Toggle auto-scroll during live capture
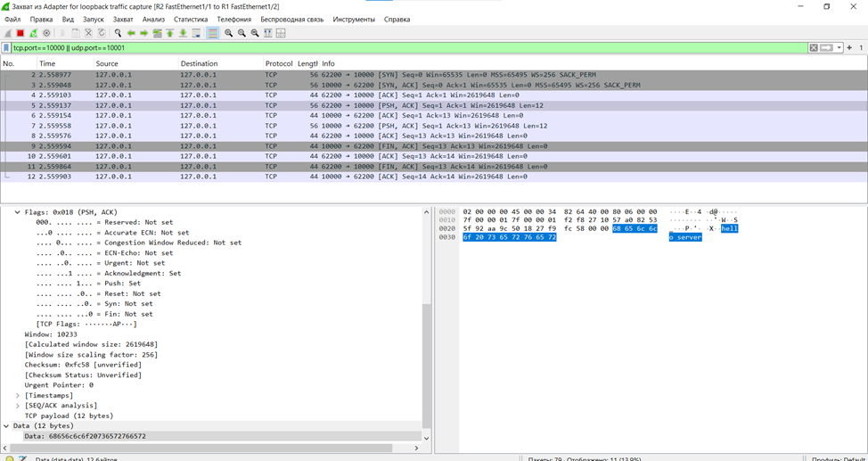The height and width of the screenshot is (461, 868). (x=196, y=33)
